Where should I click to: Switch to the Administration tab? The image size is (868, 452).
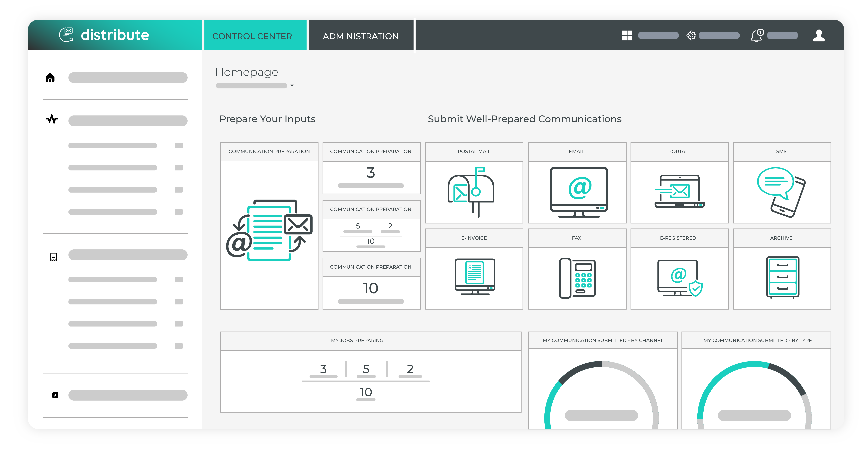tap(361, 35)
